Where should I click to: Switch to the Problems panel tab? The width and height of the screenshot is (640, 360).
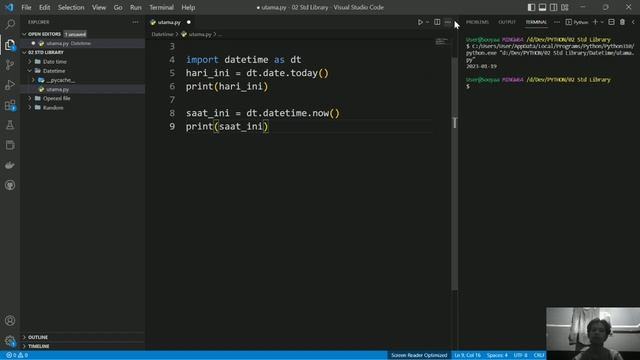[477, 22]
